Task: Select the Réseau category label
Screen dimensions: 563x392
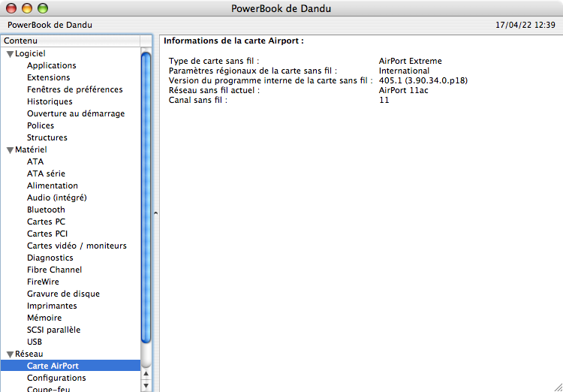Action: click(x=29, y=354)
